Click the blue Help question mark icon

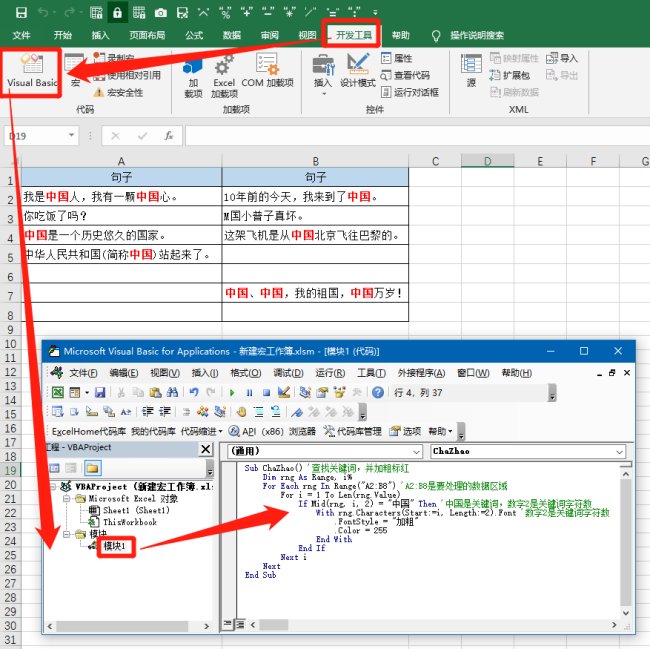tap(378, 392)
